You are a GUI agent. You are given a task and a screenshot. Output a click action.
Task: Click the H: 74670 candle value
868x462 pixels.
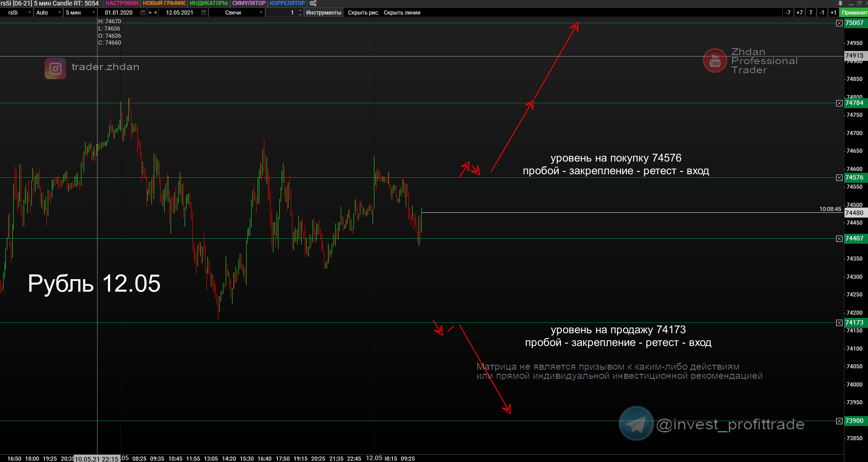(110, 21)
